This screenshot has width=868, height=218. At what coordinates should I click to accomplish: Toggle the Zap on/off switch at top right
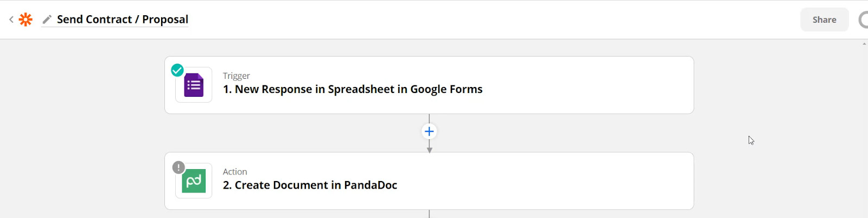(x=864, y=20)
